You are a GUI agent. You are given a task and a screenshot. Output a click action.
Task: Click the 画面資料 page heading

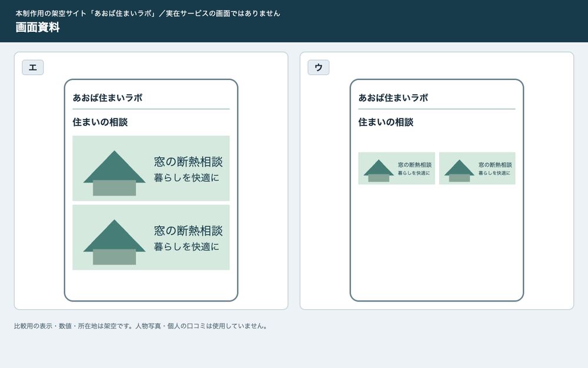[x=38, y=28]
